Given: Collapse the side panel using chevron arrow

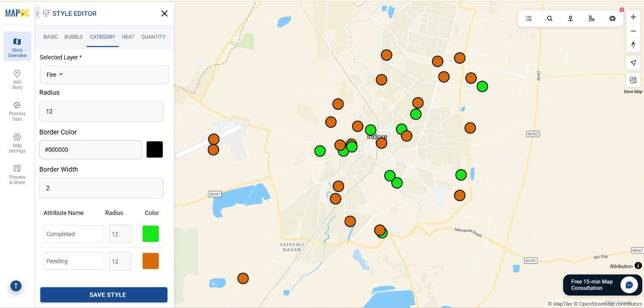Looking at the screenshot, I should click(x=37, y=13).
